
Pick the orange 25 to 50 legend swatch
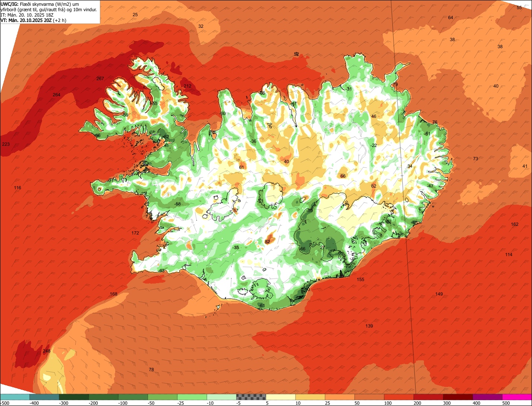(x=340, y=397)
